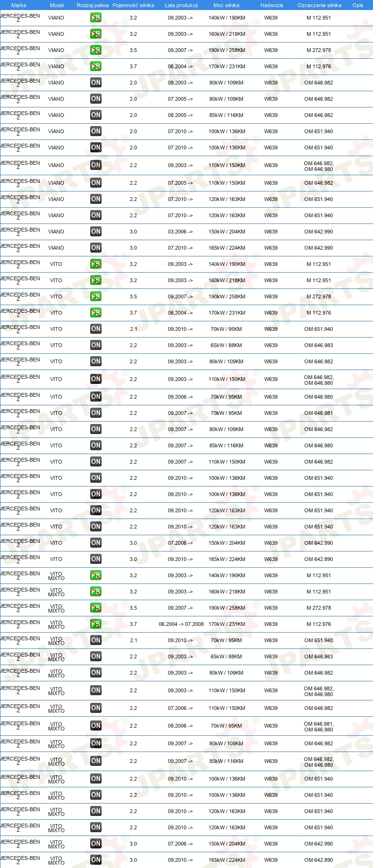This screenshot has height=868, width=373.
Task: Select '85kW / 116KM' in the VIANO row
Action: pos(226,115)
